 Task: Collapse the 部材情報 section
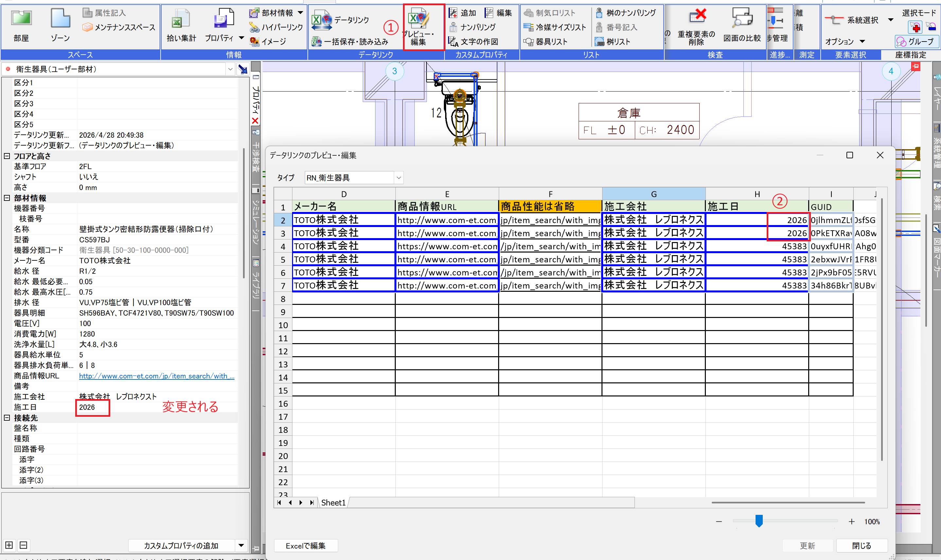click(7, 198)
